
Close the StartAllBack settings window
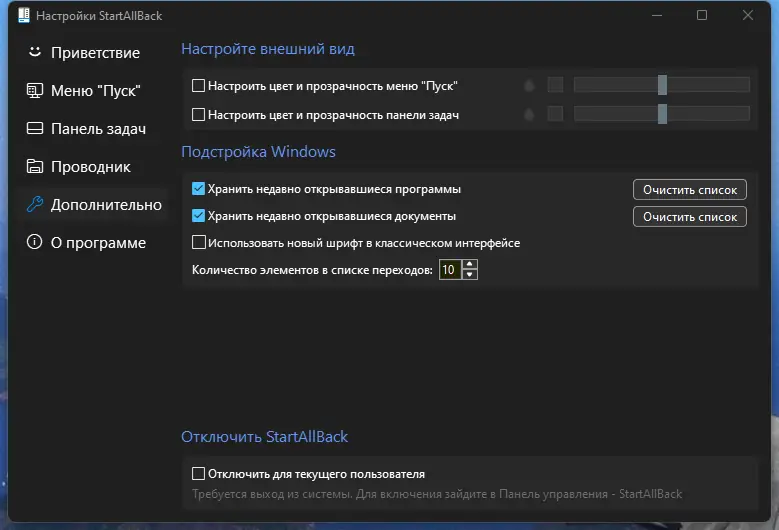748,15
